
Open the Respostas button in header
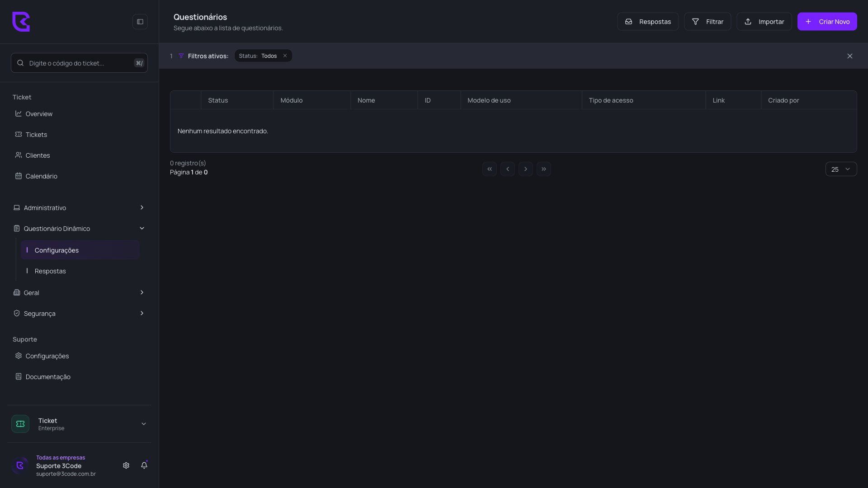pos(648,22)
